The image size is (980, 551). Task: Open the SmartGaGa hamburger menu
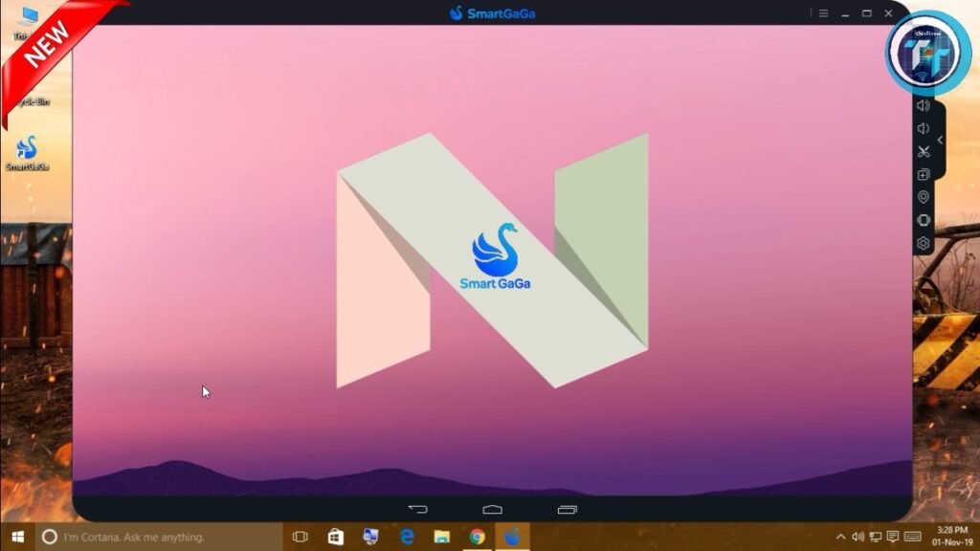coord(824,13)
